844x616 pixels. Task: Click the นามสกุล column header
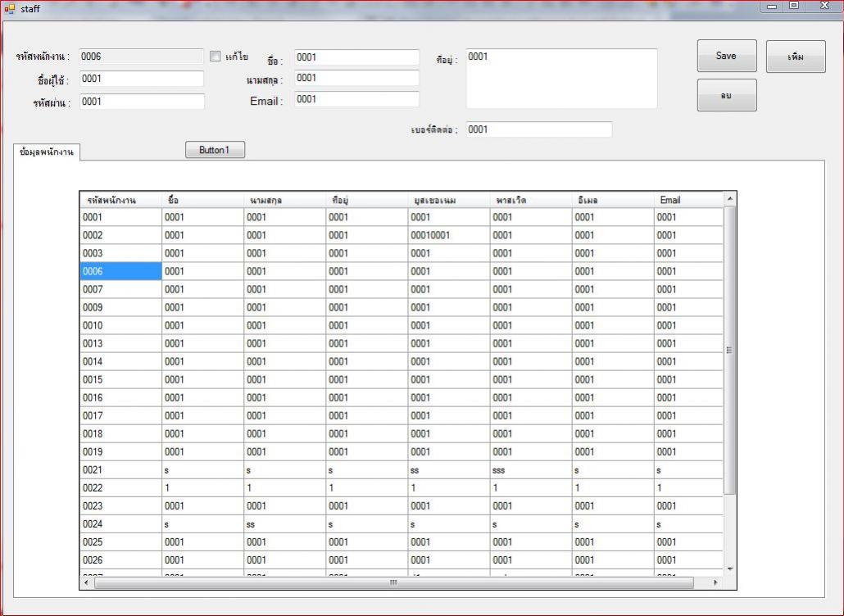[x=284, y=200]
